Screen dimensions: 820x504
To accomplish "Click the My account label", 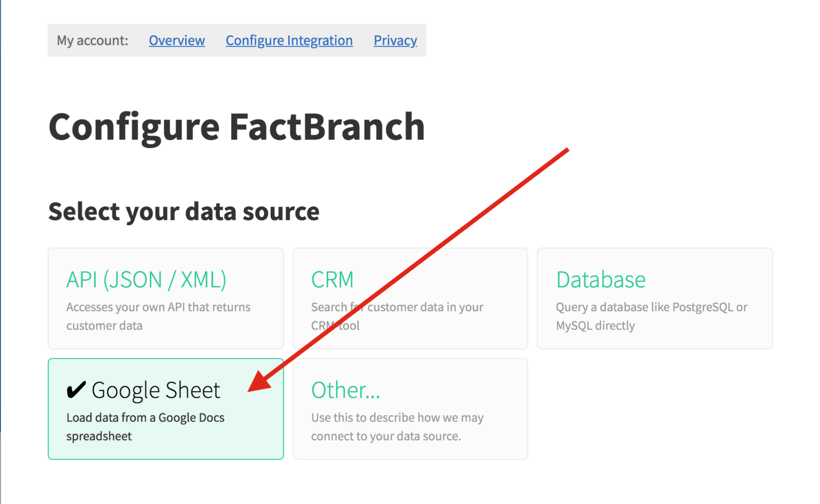I will (x=92, y=41).
